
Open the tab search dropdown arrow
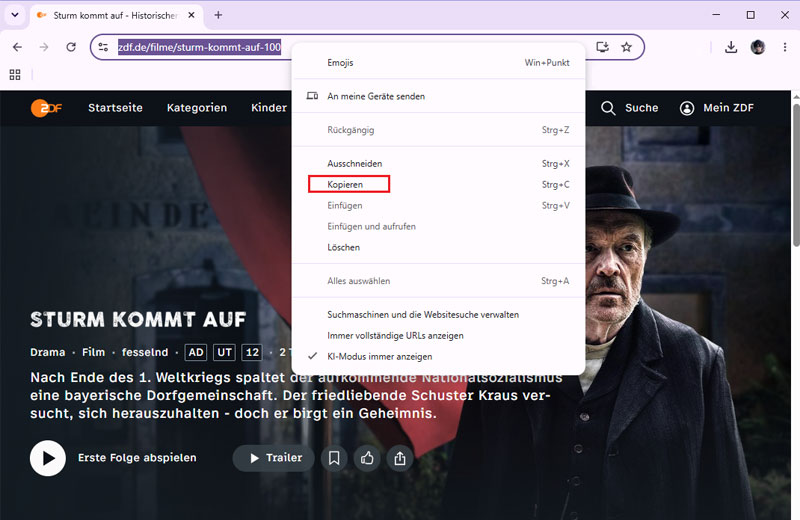15,15
